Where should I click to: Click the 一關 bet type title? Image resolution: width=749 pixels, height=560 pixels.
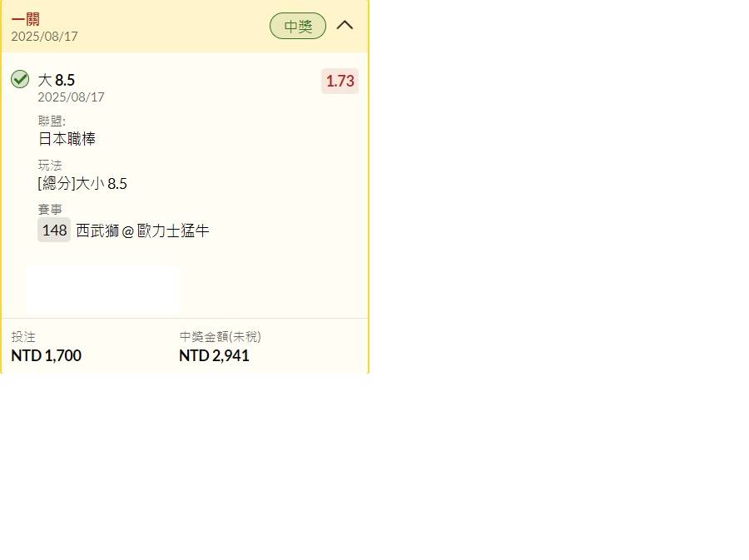point(25,19)
